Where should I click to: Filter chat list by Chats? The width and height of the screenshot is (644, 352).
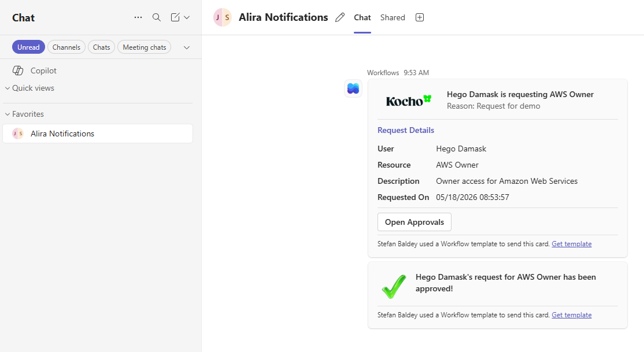coord(101,47)
